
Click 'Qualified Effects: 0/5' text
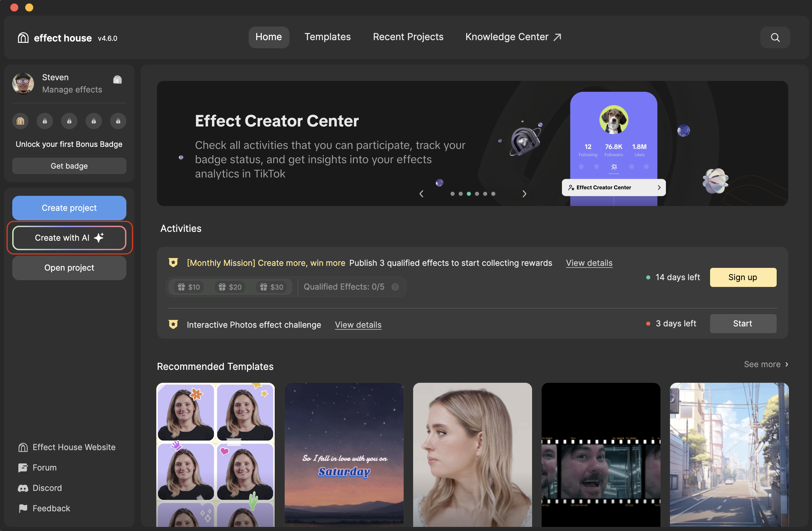point(344,287)
